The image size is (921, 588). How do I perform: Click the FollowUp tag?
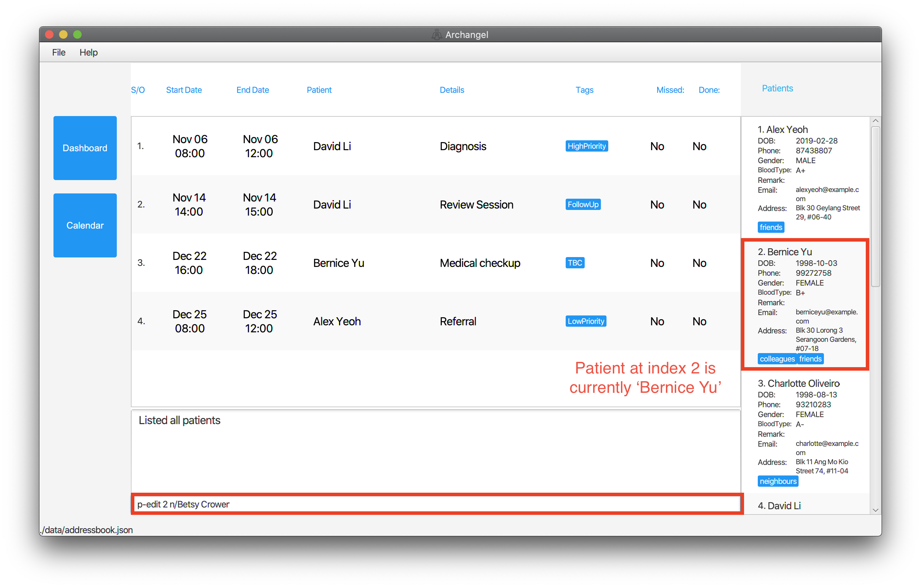pyautogui.click(x=583, y=205)
